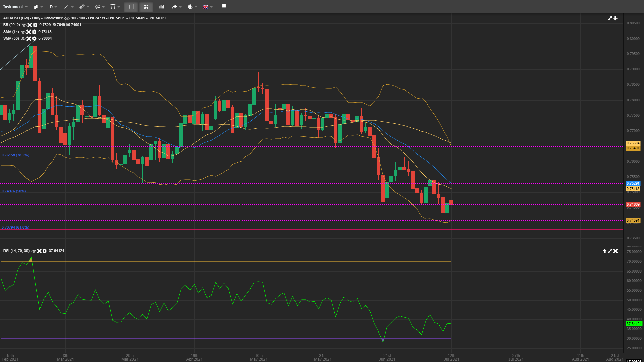644x362 pixels.
Task: Click the 37.64124 RSI value tag
Action: (x=634, y=324)
